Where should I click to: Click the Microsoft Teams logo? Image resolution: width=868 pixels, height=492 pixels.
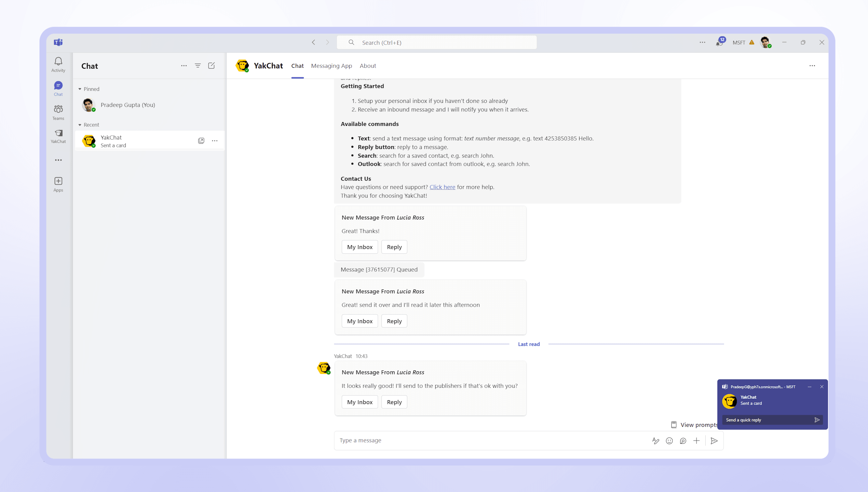[58, 42]
